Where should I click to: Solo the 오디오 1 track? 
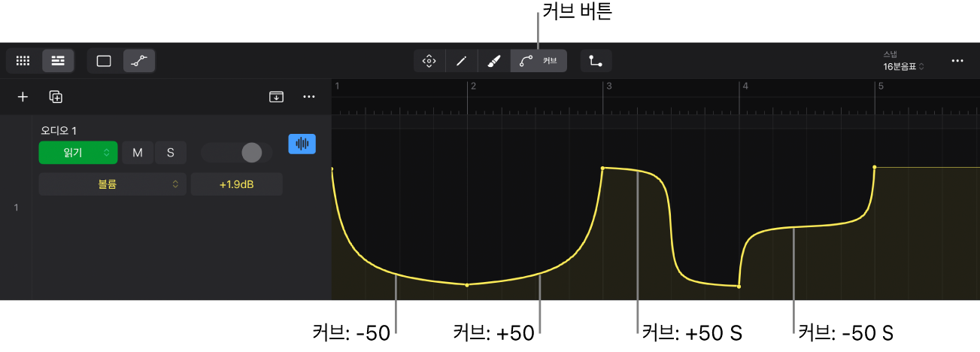click(x=171, y=153)
